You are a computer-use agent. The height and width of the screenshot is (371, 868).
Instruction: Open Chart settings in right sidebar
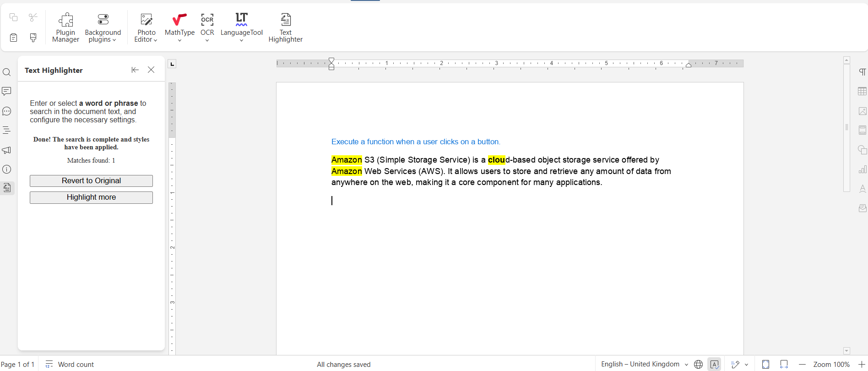pyautogui.click(x=863, y=169)
